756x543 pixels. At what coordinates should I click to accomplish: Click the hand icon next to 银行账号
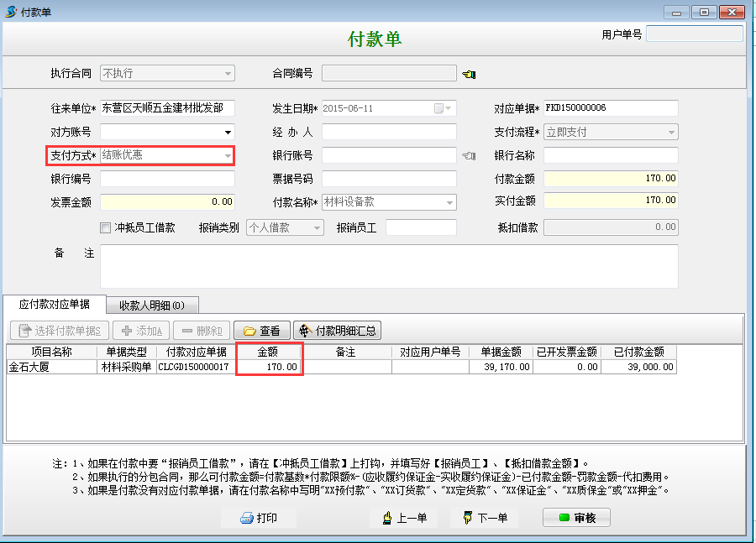(469, 155)
